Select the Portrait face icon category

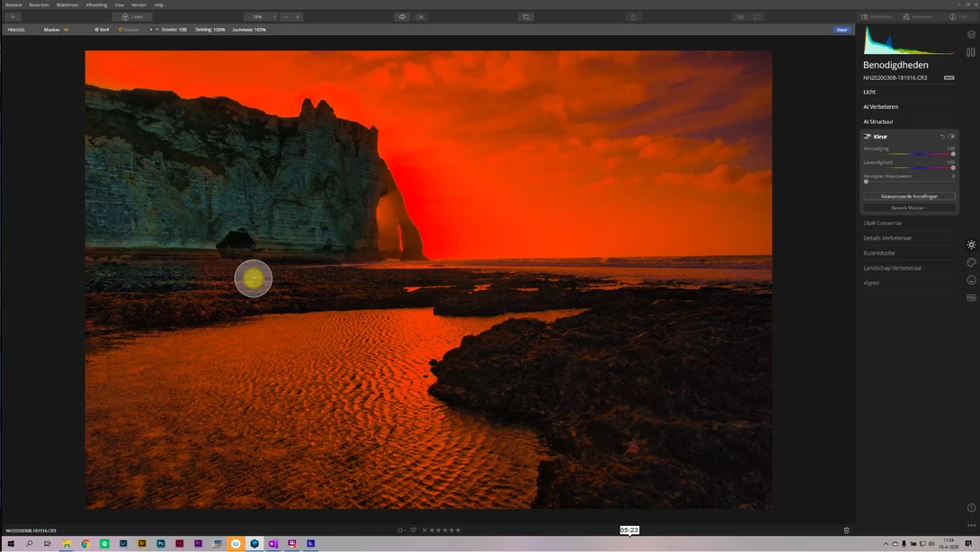971,280
